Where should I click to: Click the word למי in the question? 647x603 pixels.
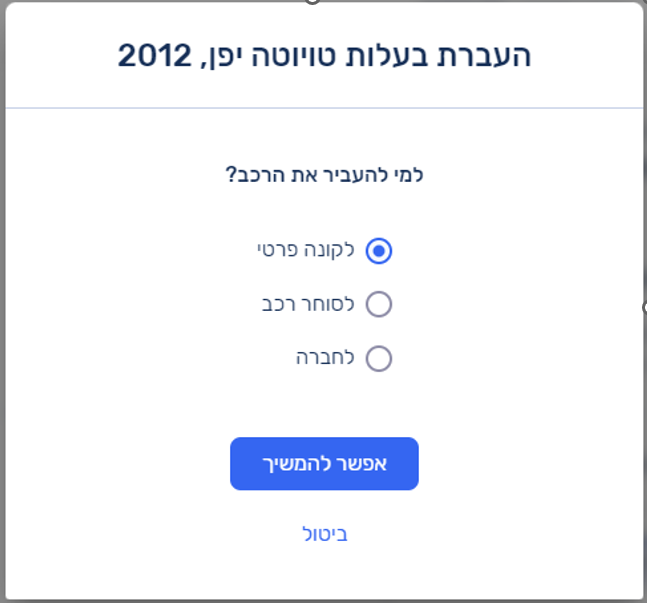tap(409, 174)
